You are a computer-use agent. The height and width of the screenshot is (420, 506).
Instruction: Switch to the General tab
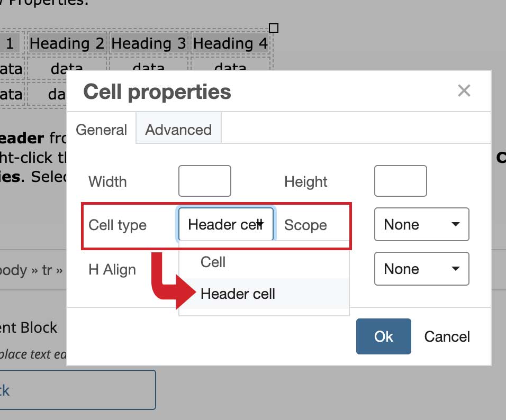pos(101,129)
